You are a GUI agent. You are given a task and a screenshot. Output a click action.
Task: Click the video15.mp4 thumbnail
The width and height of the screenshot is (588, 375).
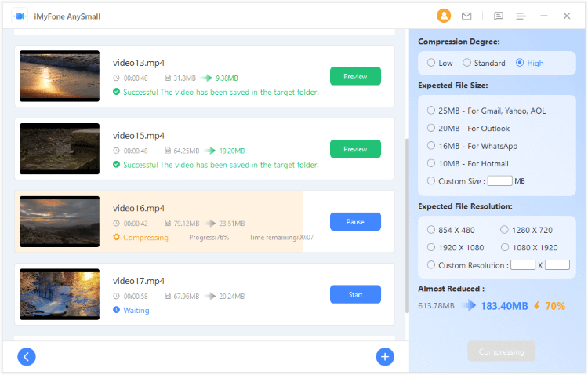coord(60,148)
